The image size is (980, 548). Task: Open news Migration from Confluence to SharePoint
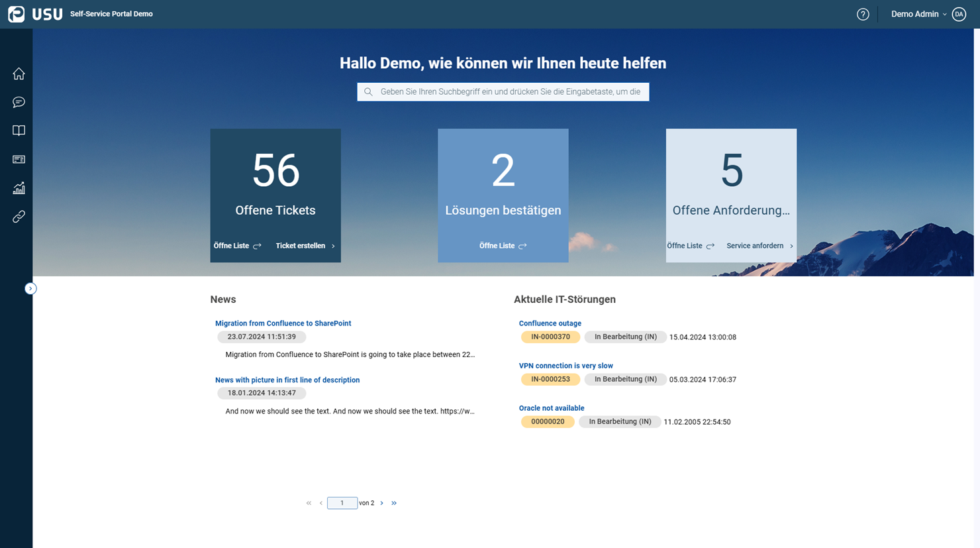[x=283, y=323]
